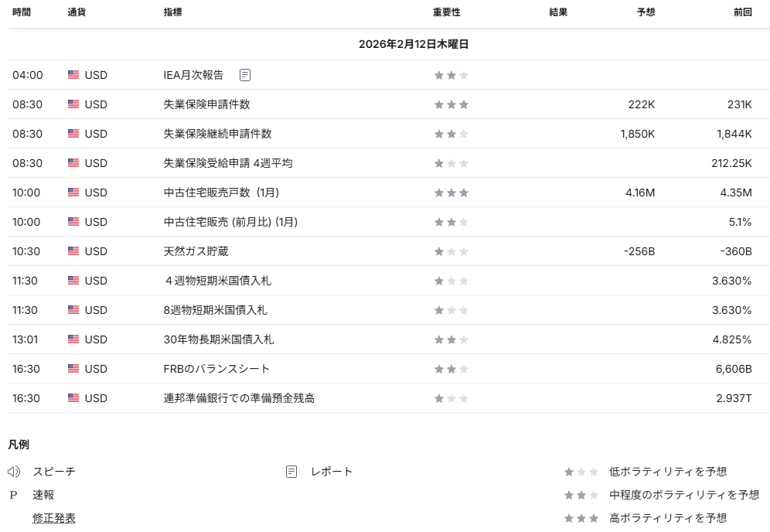Click the star rating in the 天然ガス貯蔵 row
Image resolution: width=770 pixels, height=532 pixels.
451,251
